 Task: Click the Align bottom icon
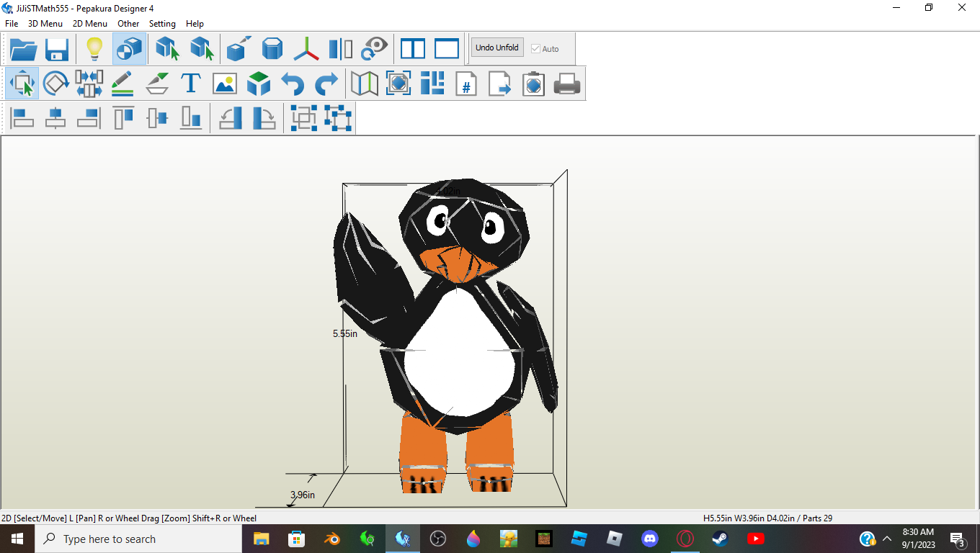pos(191,118)
